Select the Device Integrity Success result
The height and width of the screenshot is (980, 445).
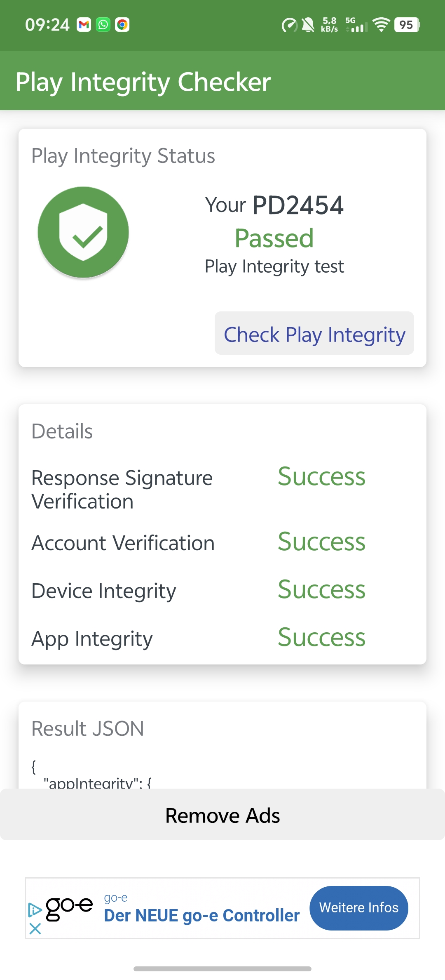coord(321,589)
